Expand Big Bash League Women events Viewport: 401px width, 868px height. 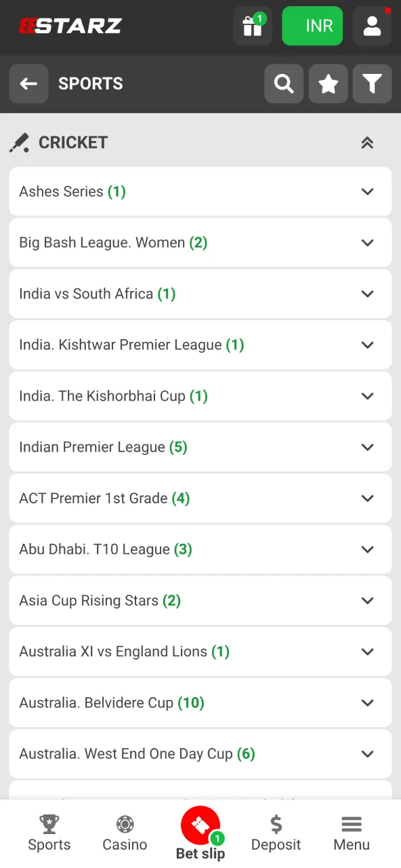200,242
